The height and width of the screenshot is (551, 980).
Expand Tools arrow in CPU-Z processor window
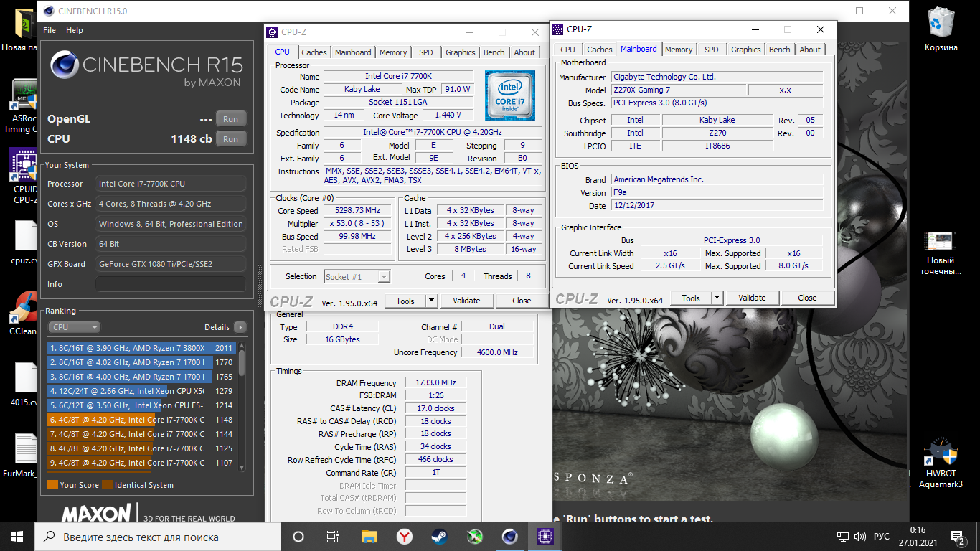(431, 301)
